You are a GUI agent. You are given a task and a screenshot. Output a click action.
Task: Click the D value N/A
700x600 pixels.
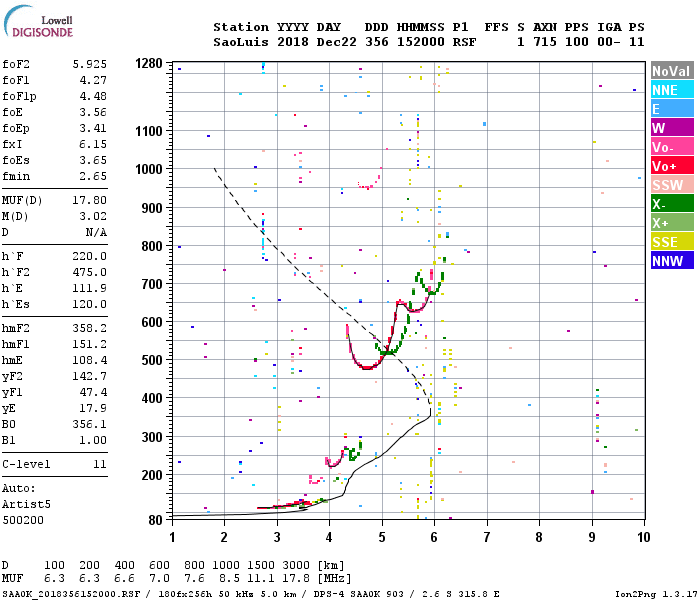pyautogui.click(x=96, y=233)
